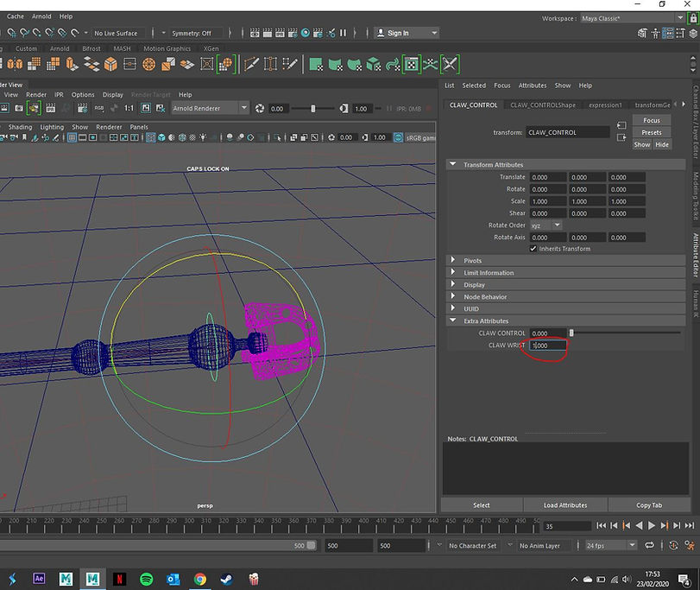The width and height of the screenshot is (700, 590).
Task: Open Adobe After Effects from the taskbar
Action: coord(39,579)
